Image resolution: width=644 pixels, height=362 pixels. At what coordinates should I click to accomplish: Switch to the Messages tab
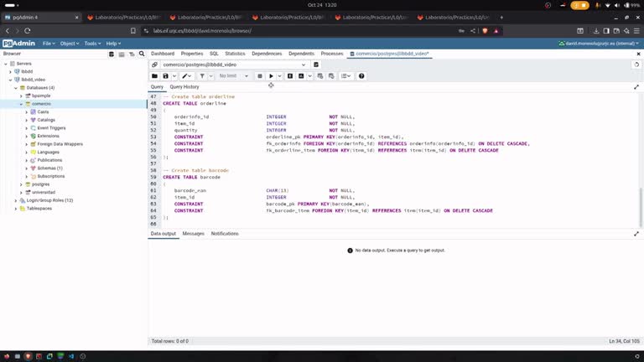(x=193, y=234)
